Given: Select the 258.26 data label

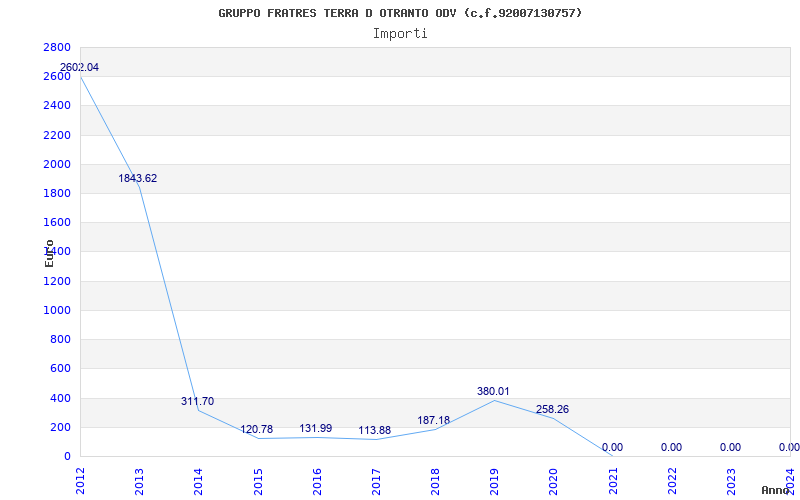Looking at the screenshot, I should coord(552,410).
